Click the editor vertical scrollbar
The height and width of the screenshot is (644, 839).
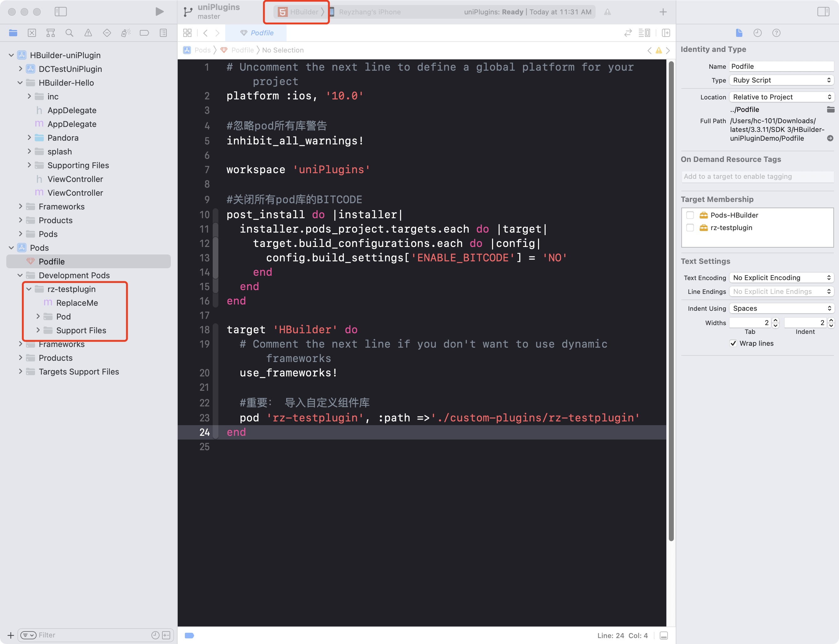[x=671, y=301]
